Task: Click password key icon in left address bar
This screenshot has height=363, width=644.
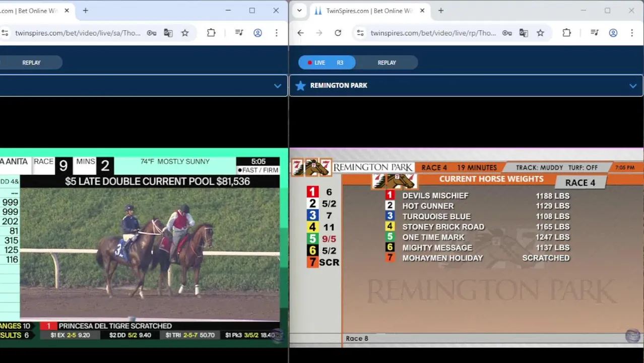Action: 152,33
